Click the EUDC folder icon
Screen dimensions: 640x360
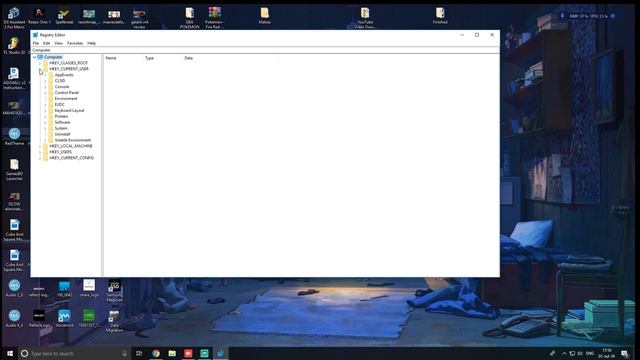[51, 104]
